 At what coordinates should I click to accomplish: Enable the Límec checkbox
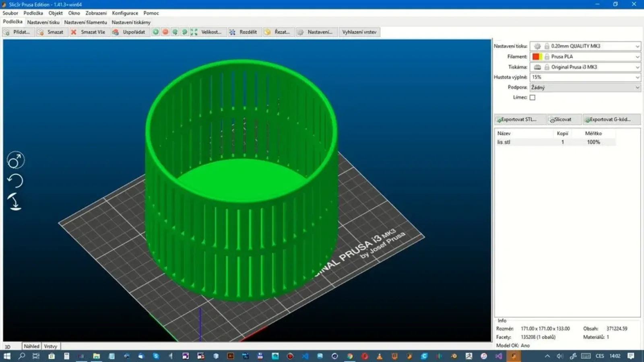(533, 97)
